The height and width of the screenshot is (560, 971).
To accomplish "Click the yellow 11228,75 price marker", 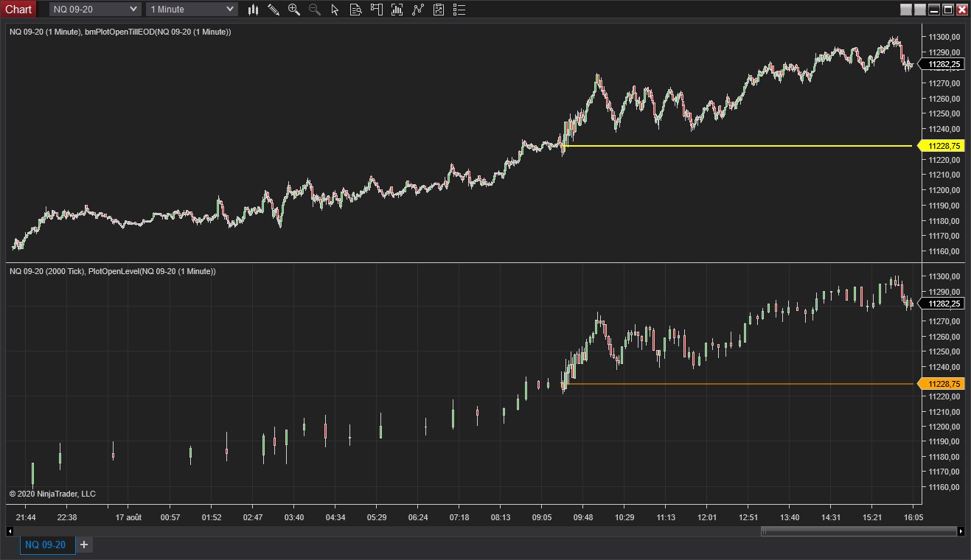I will [942, 146].
